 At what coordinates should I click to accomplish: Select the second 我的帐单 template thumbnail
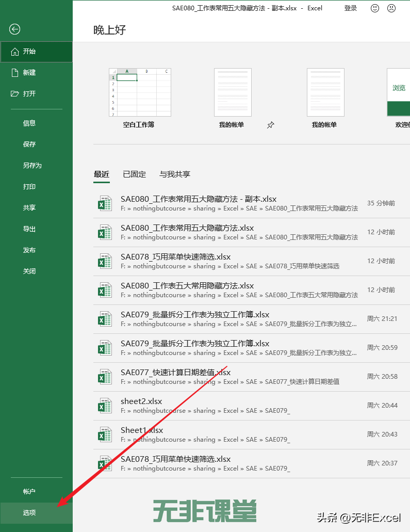point(325,92)
